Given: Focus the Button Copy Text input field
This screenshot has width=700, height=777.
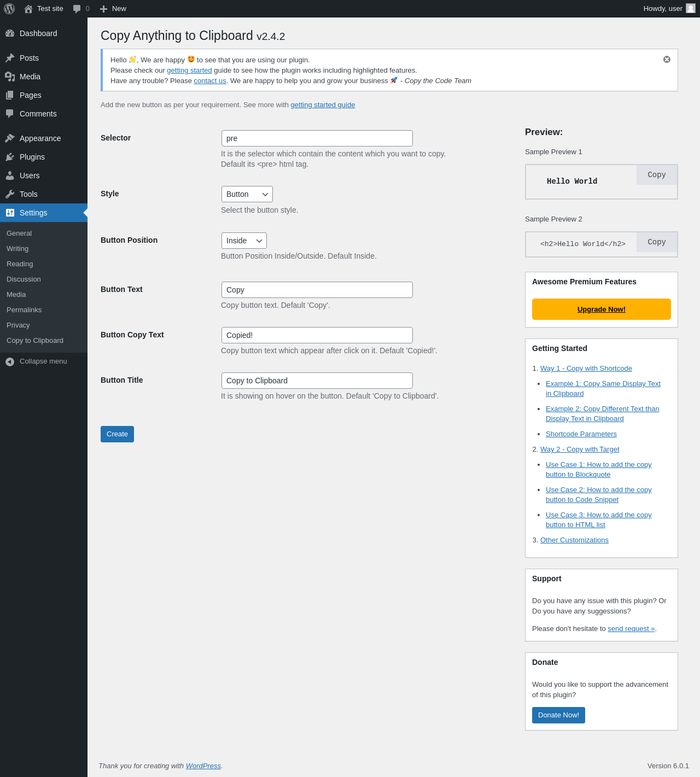Looking at the screenshot, I should coord(317,335).
